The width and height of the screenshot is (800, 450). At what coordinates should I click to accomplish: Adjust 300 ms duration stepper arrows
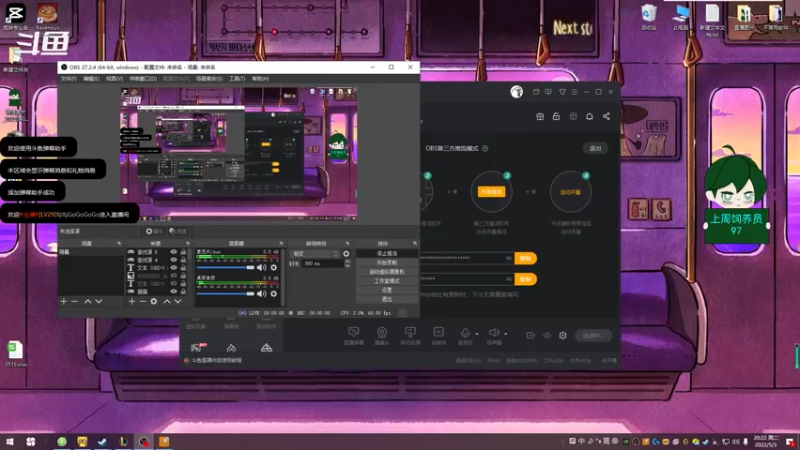[x=347, y=264]
